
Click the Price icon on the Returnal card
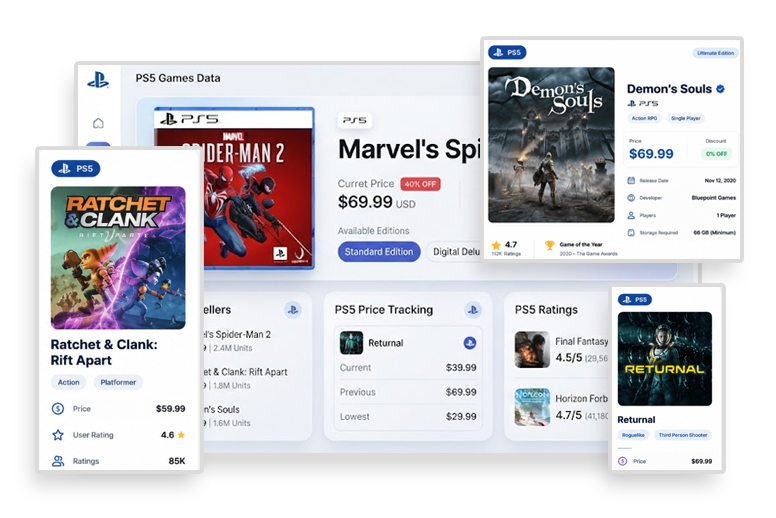623,461
